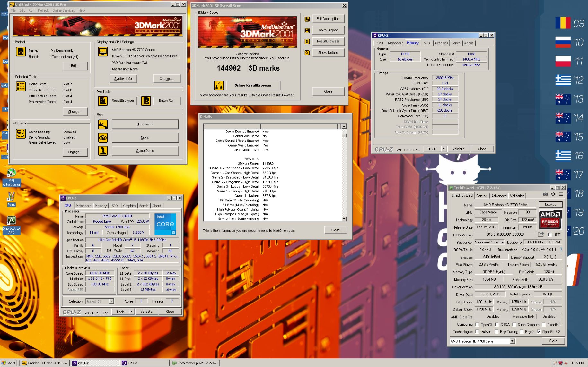Click the Batch Run icon
The image size is (588, 367).
point(146,101)
